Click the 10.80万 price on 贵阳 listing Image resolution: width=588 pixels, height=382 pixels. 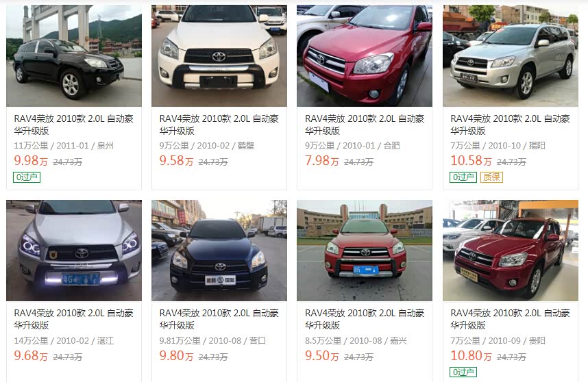[x=471, y=355]
